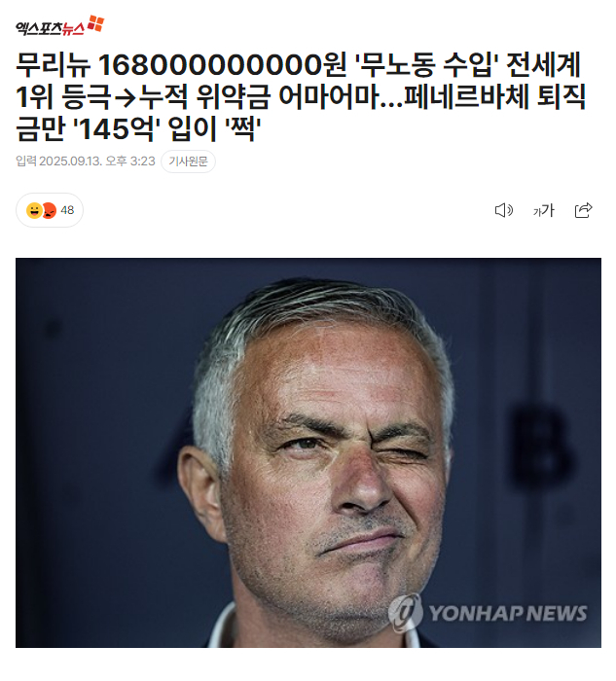The height and width of the screenshot is (681, 616).
Task: Click the main article photo
Action: point(308,452)
